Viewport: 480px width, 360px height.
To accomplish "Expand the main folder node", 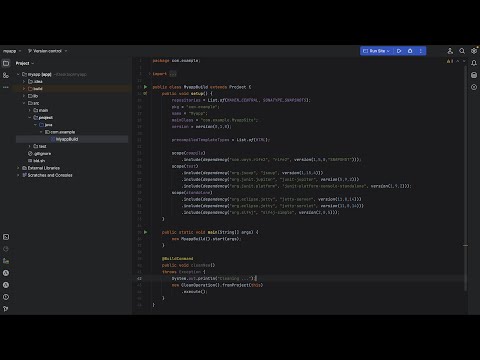I will coord(30,110).
